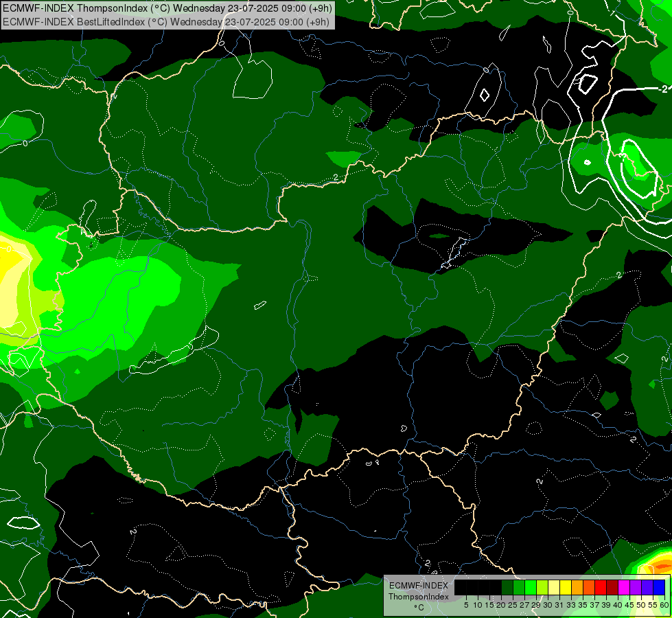672x618 pixels.
Task: Click the ThompsonIndex label in the legend
Action: tap(419, 597)
